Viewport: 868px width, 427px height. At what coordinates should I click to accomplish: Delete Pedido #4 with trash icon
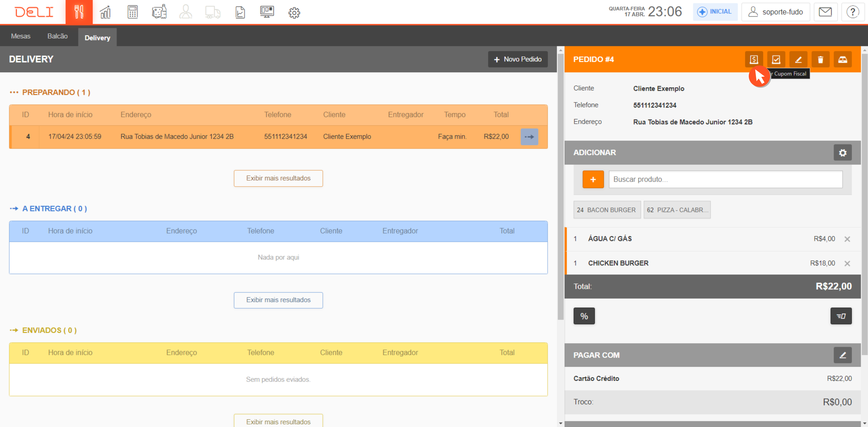pyautogui.click(x=821, y=60)
